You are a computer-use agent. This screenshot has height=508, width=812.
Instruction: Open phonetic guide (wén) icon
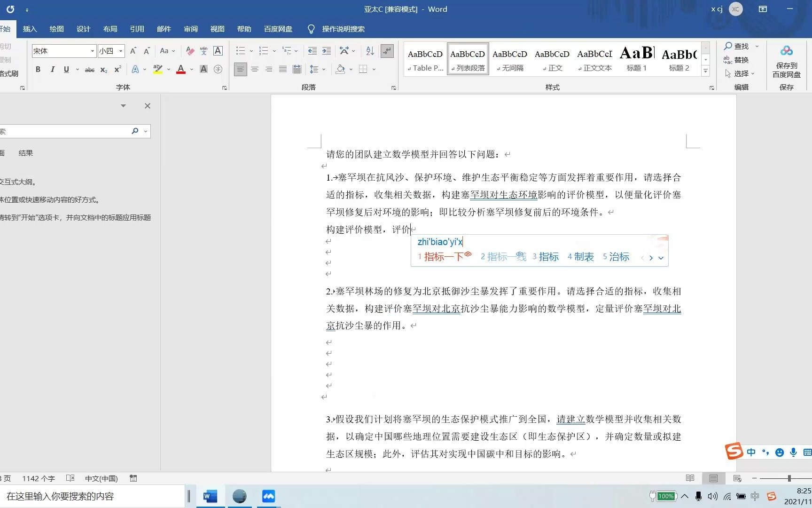point(203,51)
